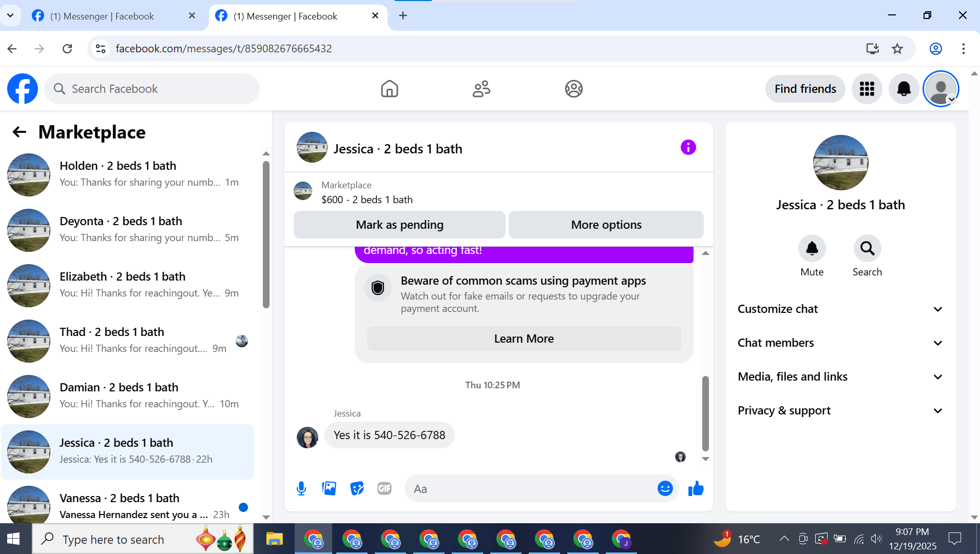
Task: Open the Thad conversation
Action: 128,341
